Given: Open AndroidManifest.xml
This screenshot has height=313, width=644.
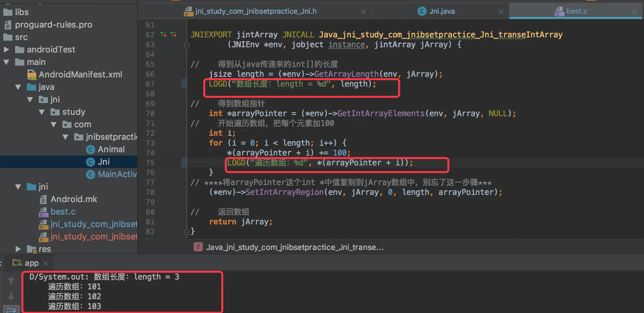Looking at the screenshot, I should pos(80,74).
